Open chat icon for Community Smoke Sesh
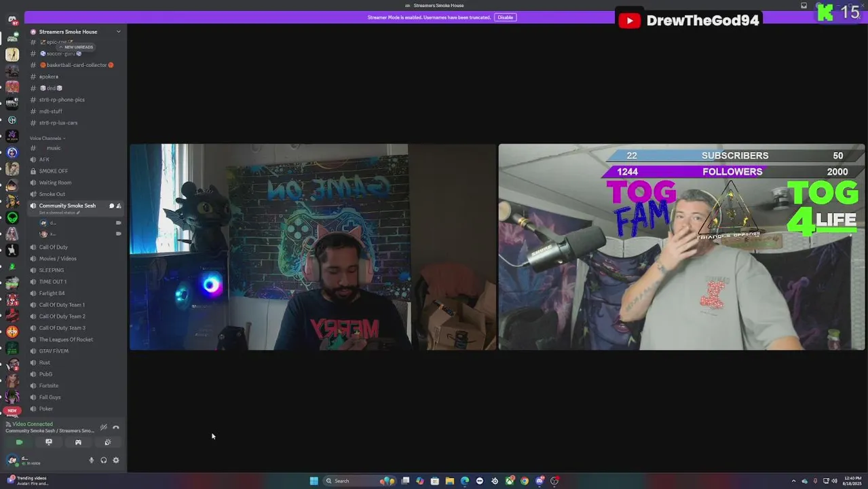The height and width of the screenshot is (489, 868). pyautogui.click(x=112, y=206)
